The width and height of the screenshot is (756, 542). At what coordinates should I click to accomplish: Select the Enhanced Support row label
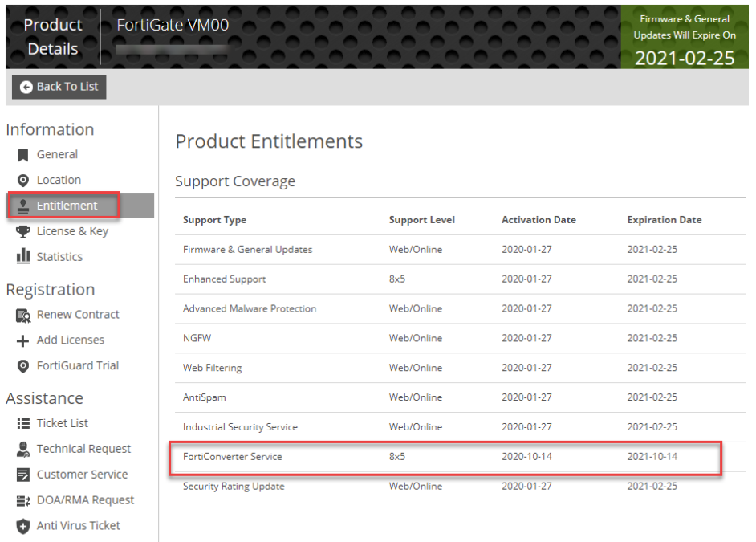(224, 279)
